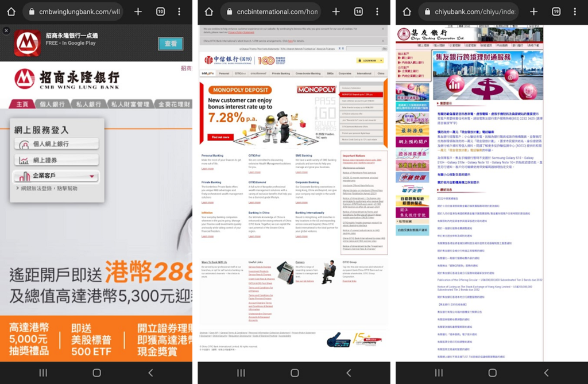
Task: Tap the home icon in CNCB International browser
Action: 209,11
